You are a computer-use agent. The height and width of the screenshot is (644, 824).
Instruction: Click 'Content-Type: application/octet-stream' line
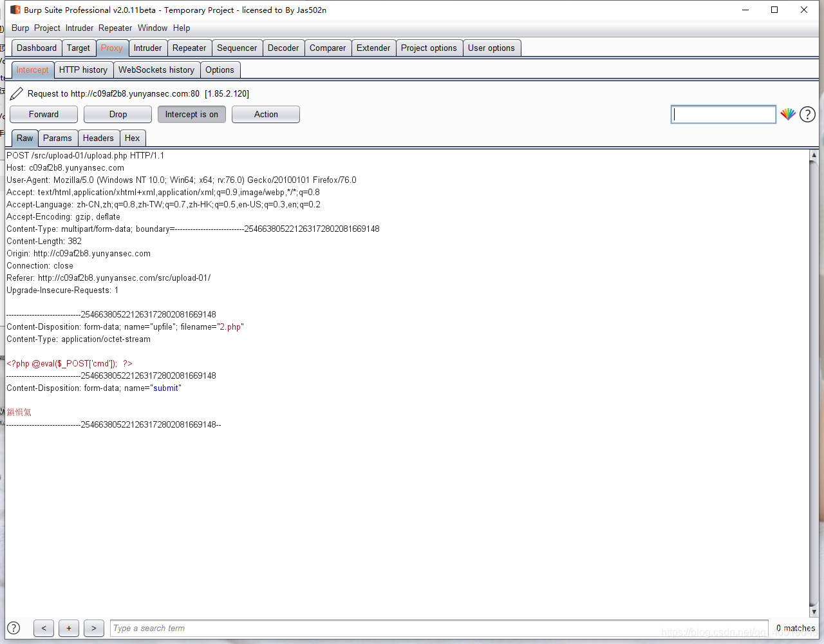[79, 339]
